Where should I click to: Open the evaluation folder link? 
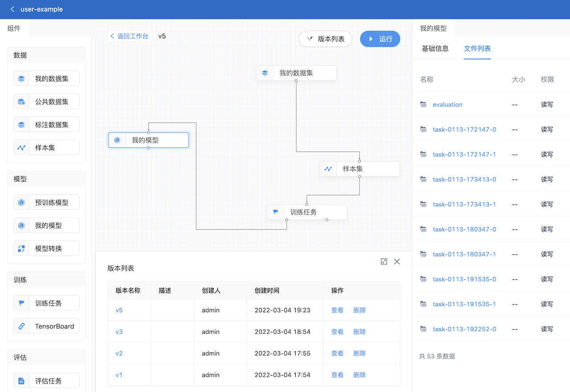click(x=448, y=104)
